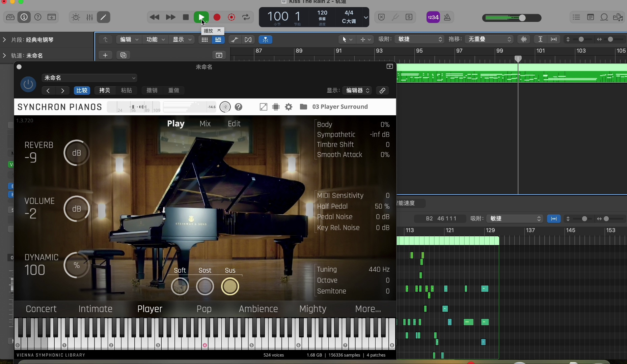Expand the LCD display mode dropdown arrow
This screenshot has height=364, width=627.
pos(365,17)
